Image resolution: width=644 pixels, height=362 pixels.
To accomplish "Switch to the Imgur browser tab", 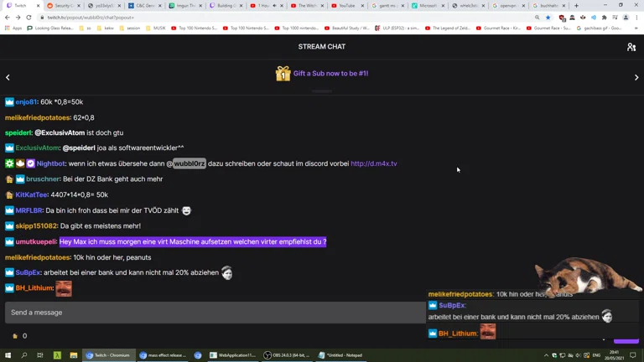I will [x=183, y=5].
